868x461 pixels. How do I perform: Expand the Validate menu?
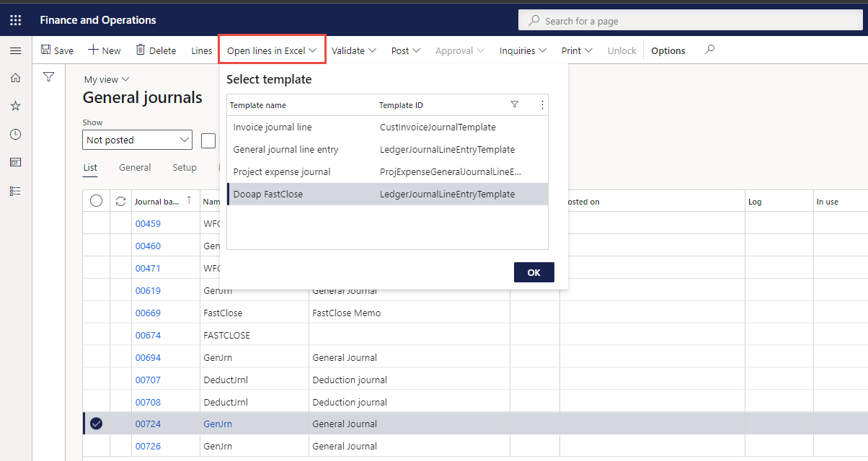[x=353, y=50]
